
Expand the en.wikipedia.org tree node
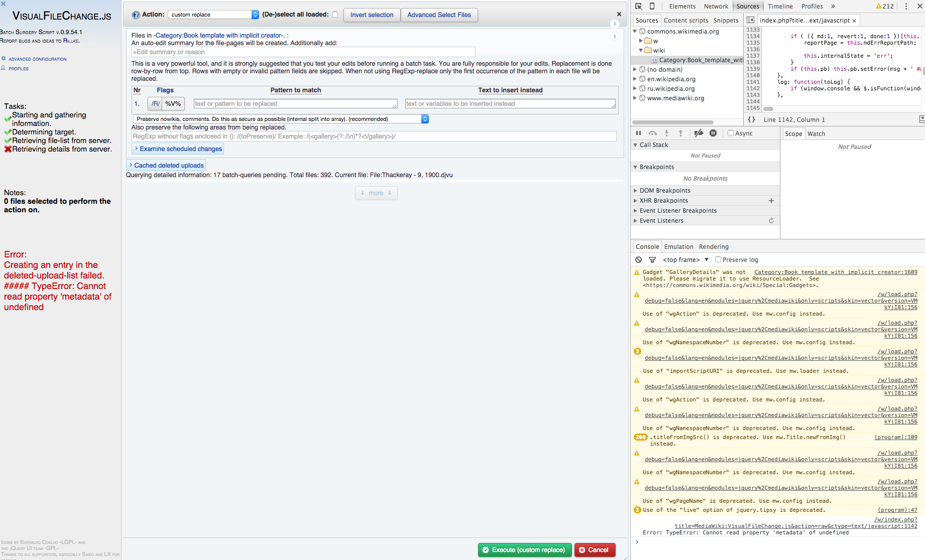pyautogui.click(x=635, y=79)
